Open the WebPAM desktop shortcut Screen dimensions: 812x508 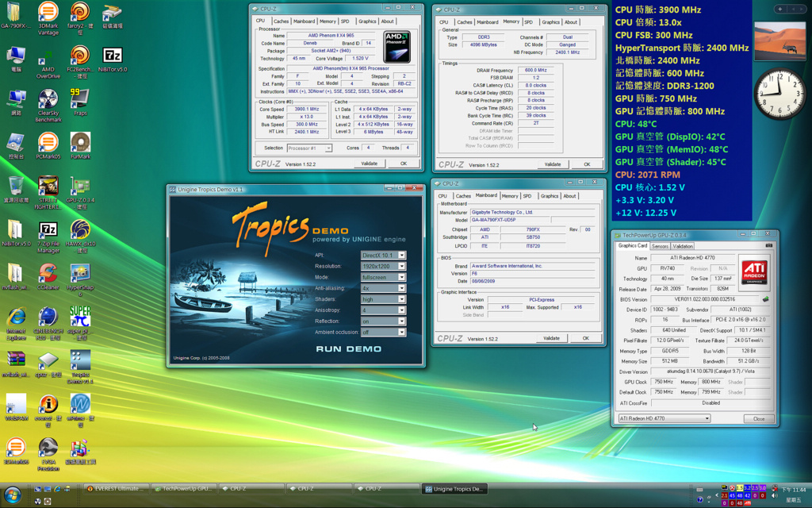coord(16,407)
